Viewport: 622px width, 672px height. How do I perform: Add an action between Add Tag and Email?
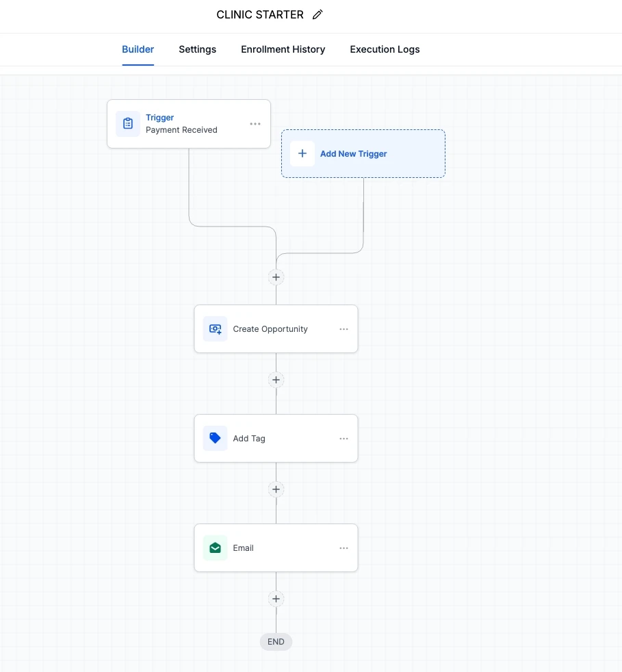(x=276, y=489)
